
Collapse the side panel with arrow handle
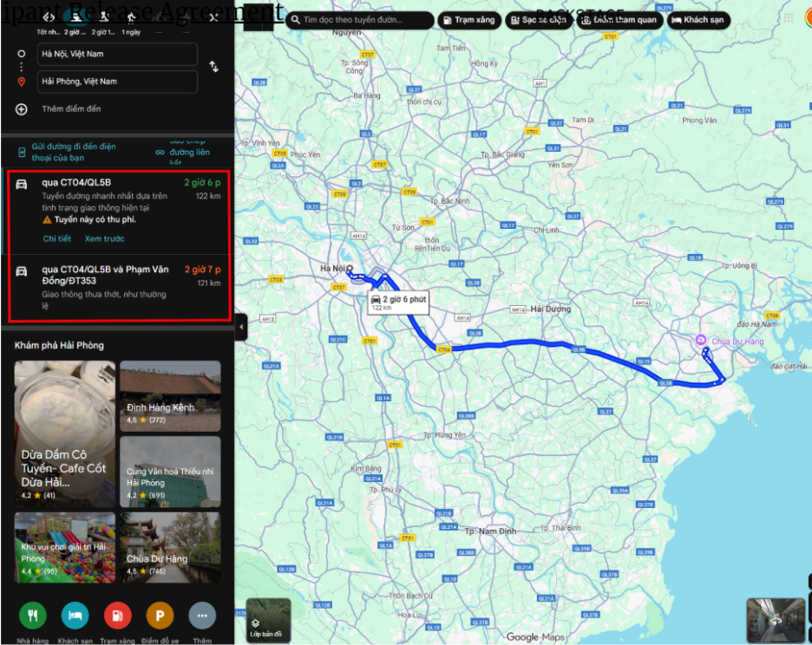241,327
